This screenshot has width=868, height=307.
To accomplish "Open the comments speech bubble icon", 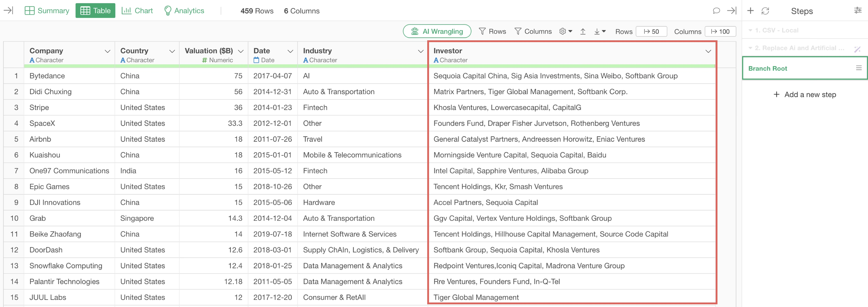I will [x=716, y=11].
